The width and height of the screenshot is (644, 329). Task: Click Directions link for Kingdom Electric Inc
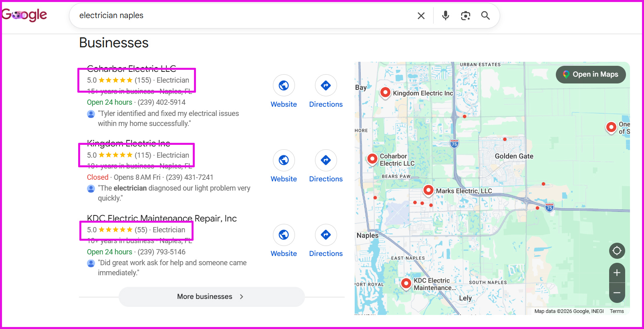(326, 179)
